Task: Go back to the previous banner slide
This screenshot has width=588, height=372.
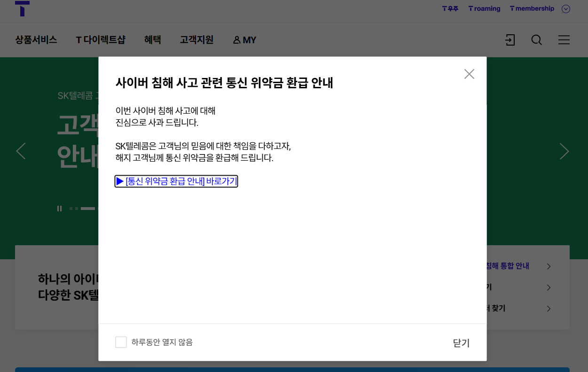Action: click(x=21, y=151)
